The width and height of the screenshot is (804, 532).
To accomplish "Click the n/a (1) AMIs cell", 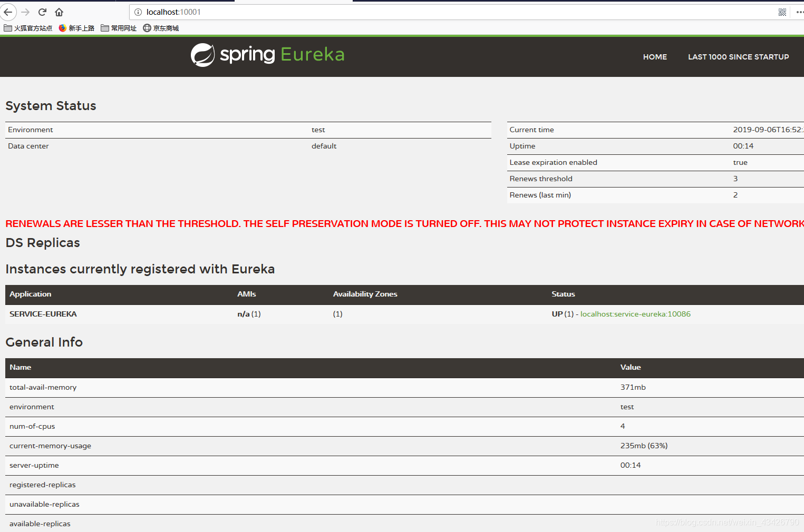I will coord(249,314).
